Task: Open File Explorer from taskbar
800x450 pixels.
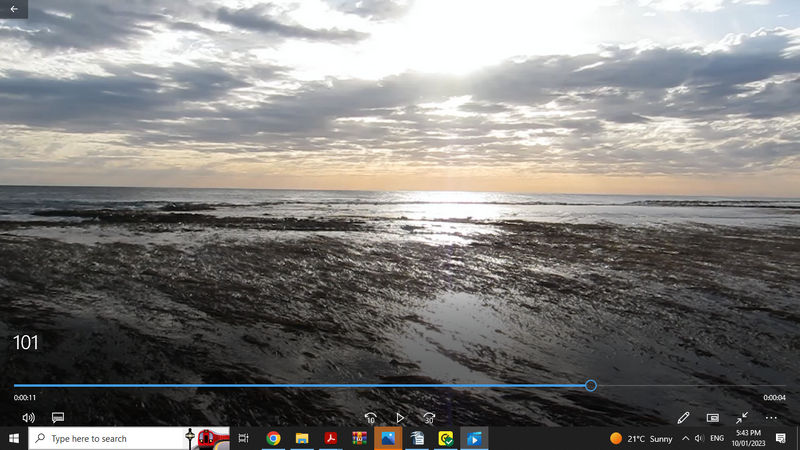Action: click(x=301, y=438)
